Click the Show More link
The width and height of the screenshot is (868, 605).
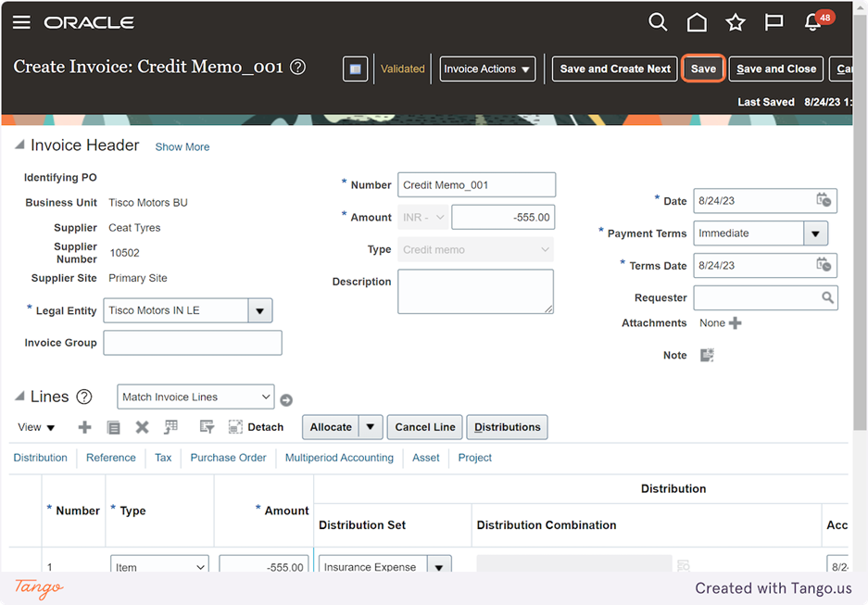pos(182,147)
